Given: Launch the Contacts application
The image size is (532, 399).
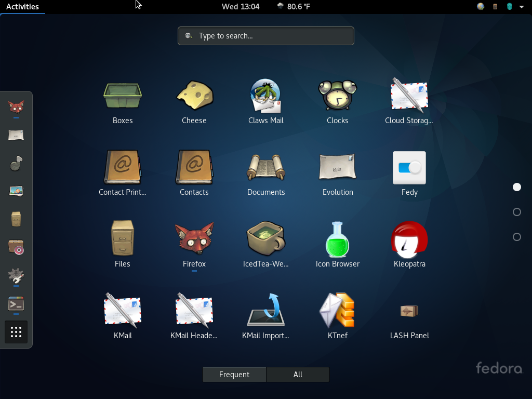Looking at the screenshot, I should [194, 174].
